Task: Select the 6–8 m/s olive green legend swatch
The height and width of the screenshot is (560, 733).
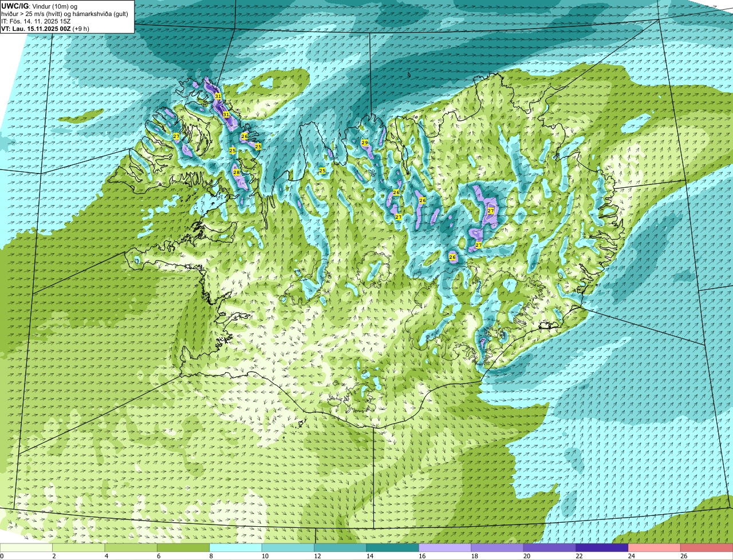Action: tap(184, 548)
